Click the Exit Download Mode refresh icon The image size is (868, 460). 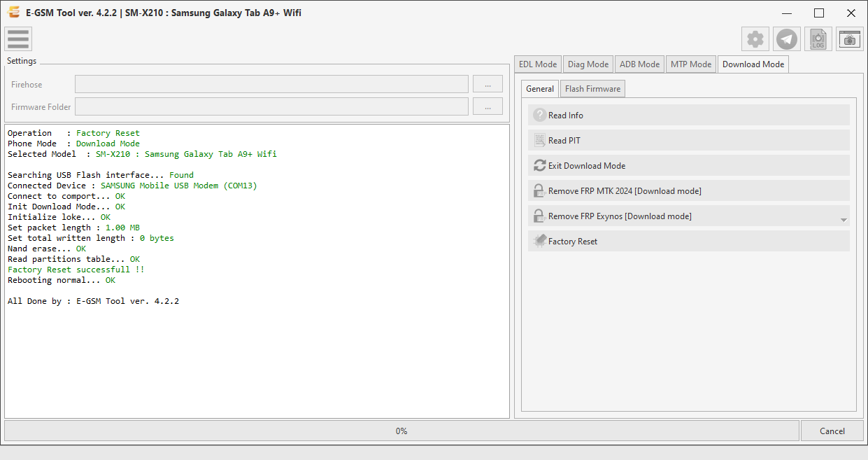pyautogui.click(x=539, y=166)
